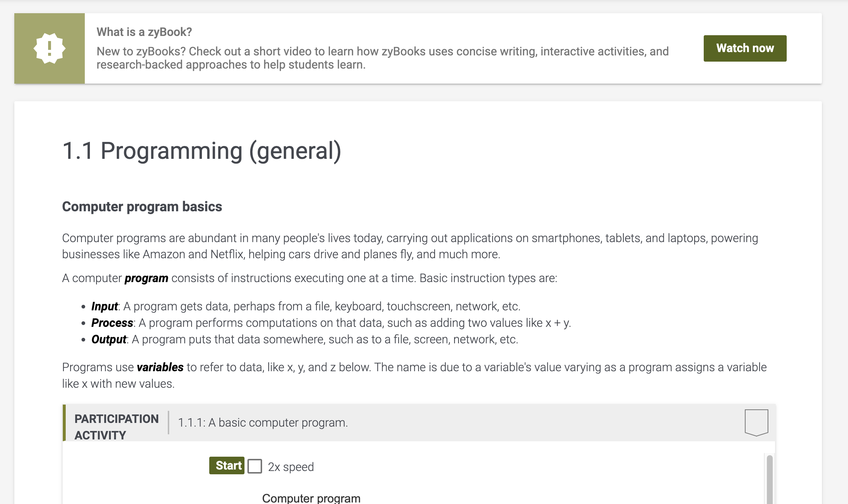Click the bold word 'variables'
Viewport: 848px width, 504px height.
point(160,367)
